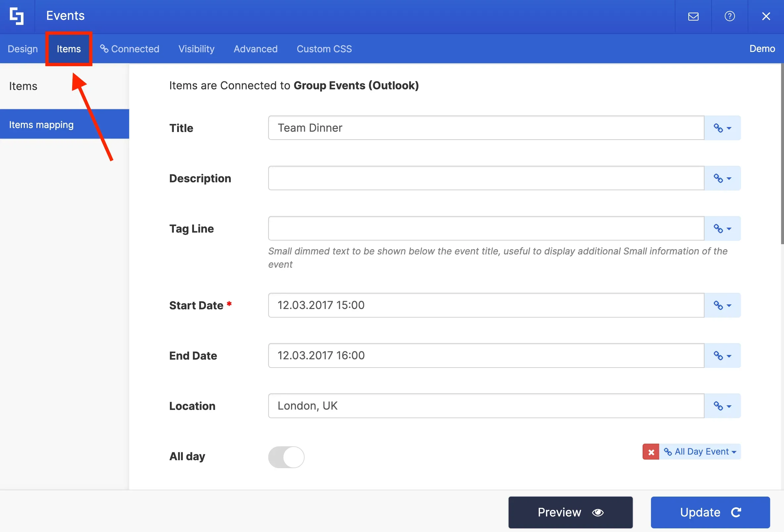
Task: Open the help question mark icon
Action: [x=729, y=16]
